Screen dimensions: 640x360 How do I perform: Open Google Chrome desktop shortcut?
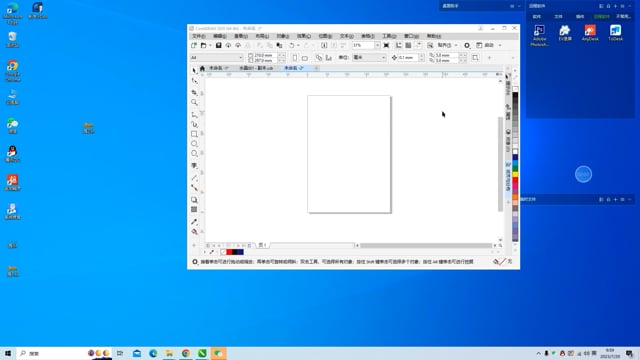pos(12,71)
